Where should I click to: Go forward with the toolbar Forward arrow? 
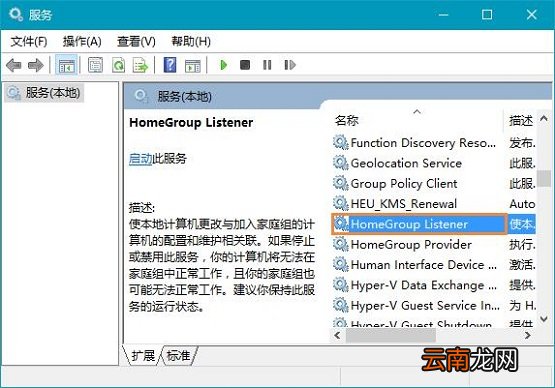pyautogui.click(x=35, y=65)
